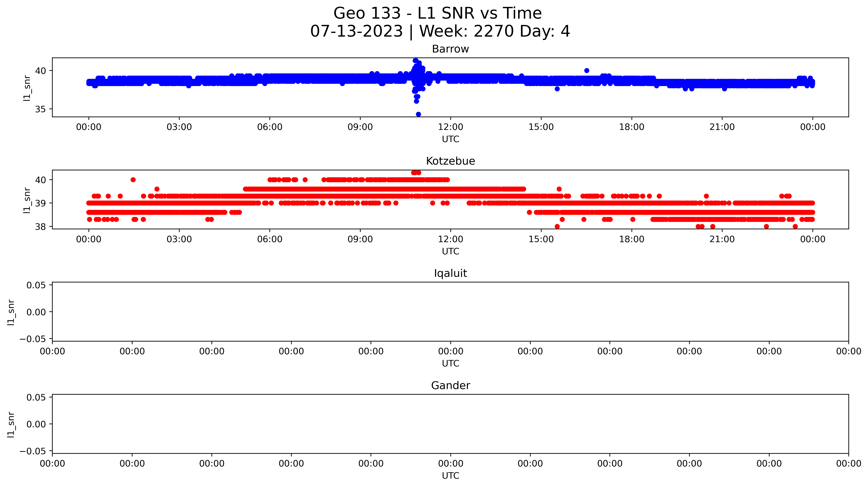Click the "09:00" tick on Kotzebue time axis
This screenshot has height=487, width=868.
click(360, 239)
